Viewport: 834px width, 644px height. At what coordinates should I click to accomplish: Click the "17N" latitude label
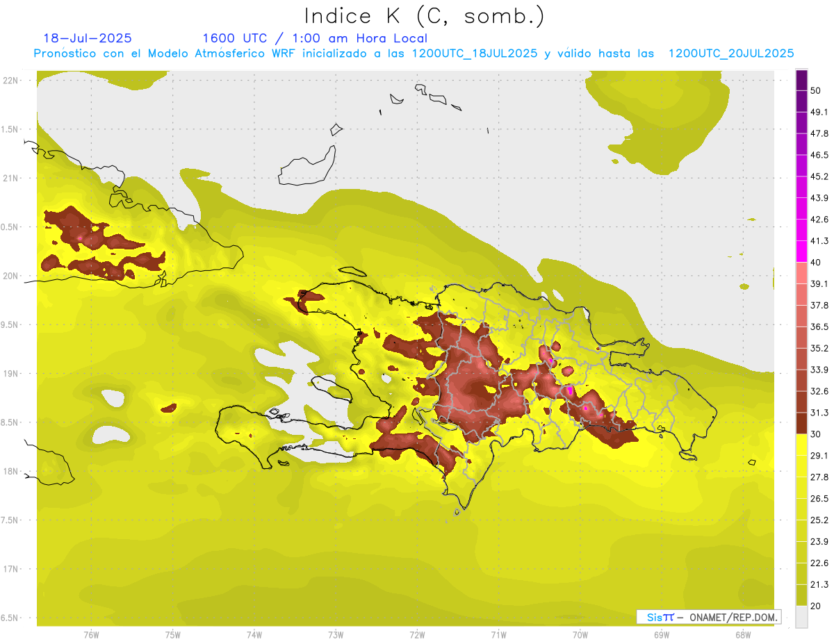pyautogui.click(x=11, y=569)
